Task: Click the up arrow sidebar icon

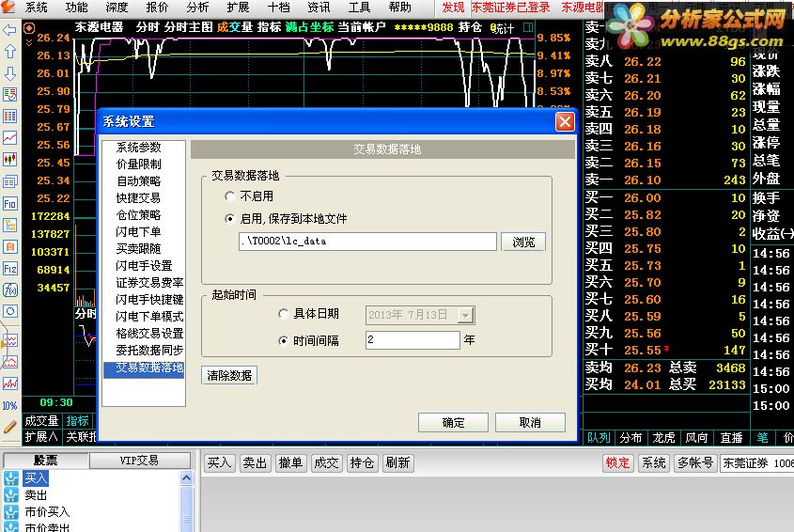Action: (9, 51)
